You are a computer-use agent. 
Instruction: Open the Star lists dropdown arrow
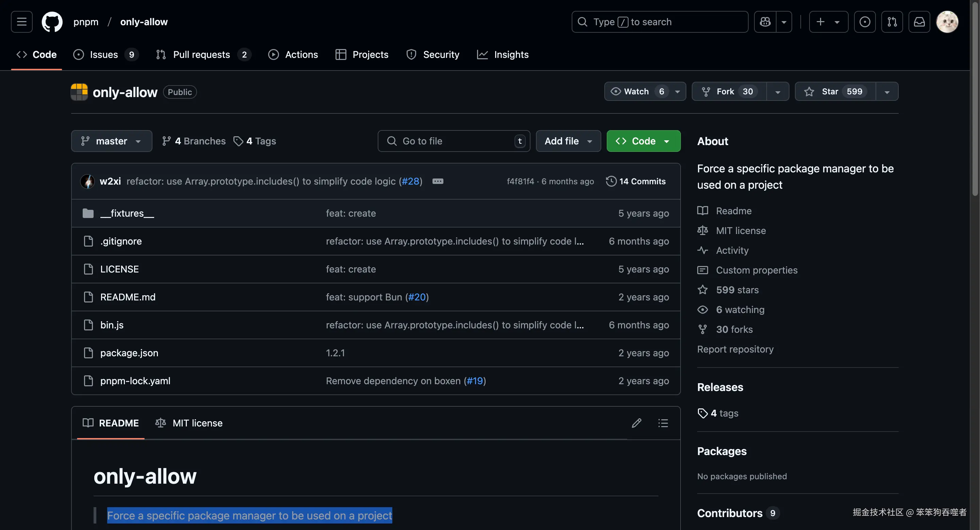pos(887,91)
